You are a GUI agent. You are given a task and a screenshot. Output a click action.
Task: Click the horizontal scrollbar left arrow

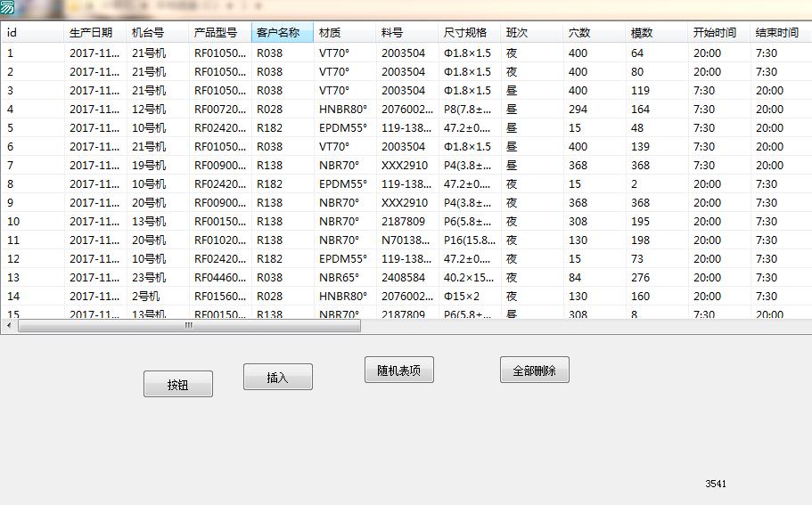click(9, 325)
